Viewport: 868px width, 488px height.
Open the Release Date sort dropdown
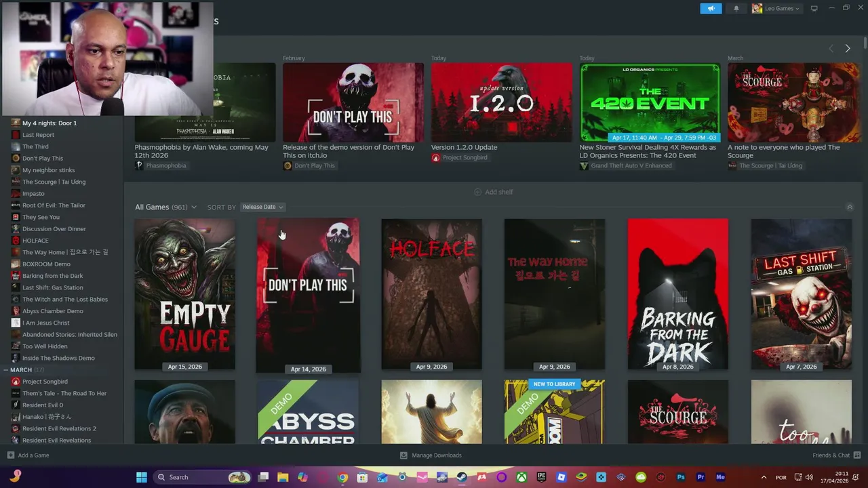(262, 207)
